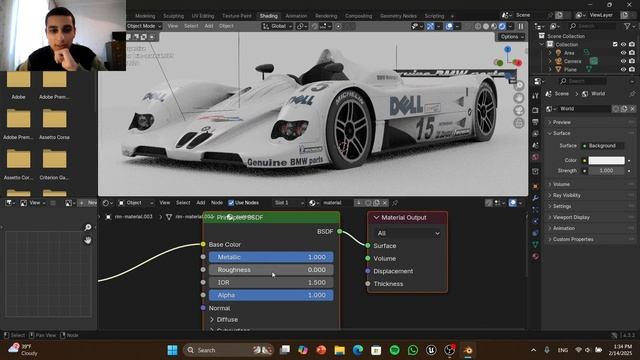640x360 pixels.
Task: Click the outliner Search field
Action: click(x=593, y=26)
